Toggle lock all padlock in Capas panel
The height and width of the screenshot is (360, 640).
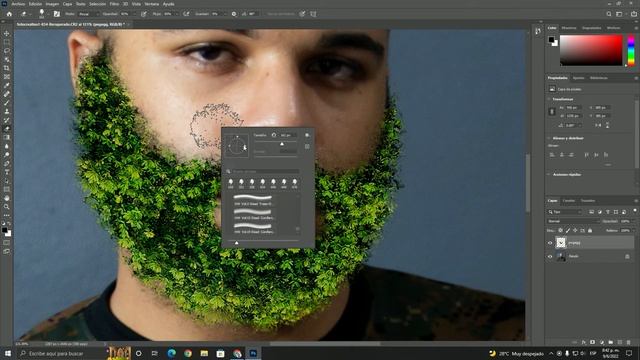(x=590, y=231)
